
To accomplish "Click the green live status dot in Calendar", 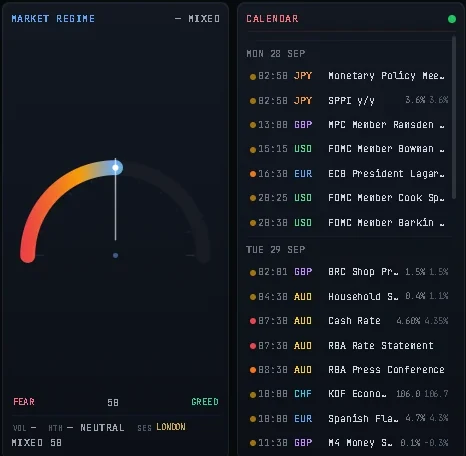I will pyautogui.click(x=452, y=19).
